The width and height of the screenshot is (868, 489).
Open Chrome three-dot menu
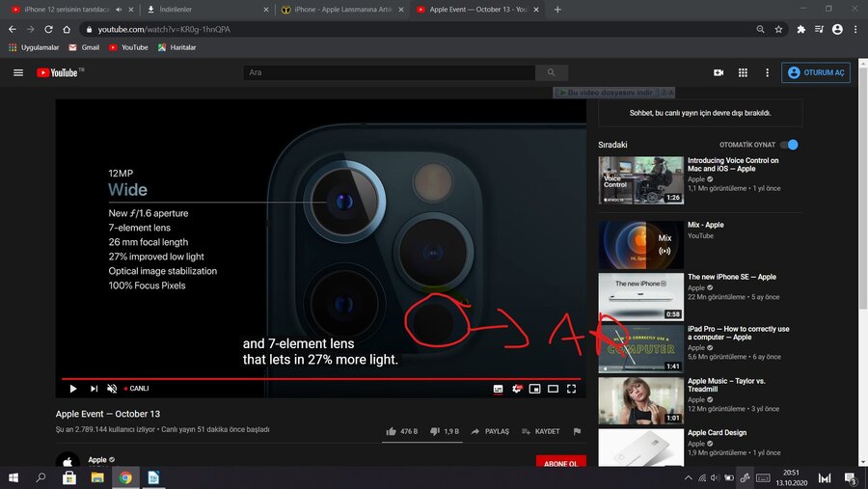point(855,29)
